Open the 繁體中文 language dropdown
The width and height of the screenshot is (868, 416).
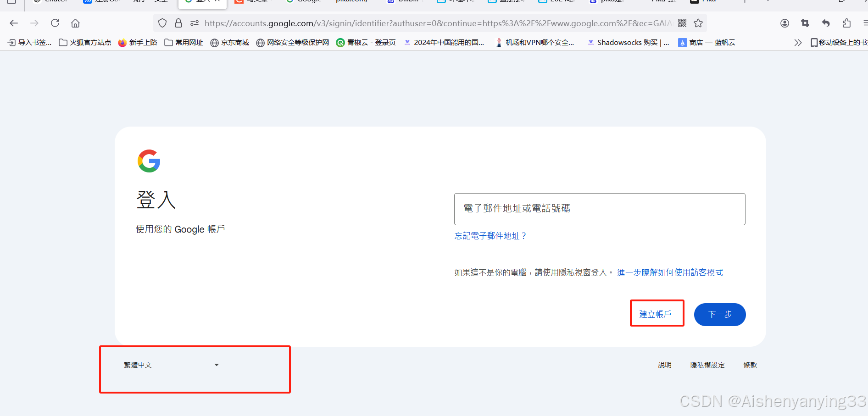pyautogui.click(x=172, y=365)
